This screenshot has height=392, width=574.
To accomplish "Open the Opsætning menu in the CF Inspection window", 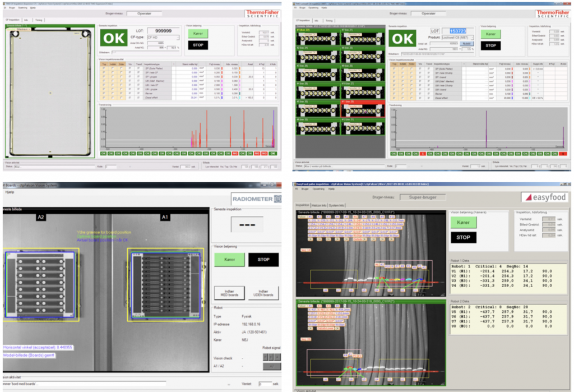I will pos(22,7).
